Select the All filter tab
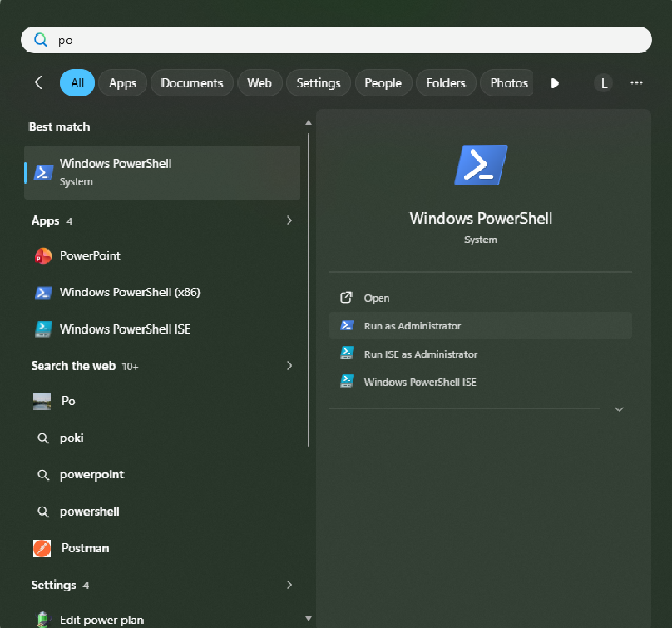 tap(77, 82)
